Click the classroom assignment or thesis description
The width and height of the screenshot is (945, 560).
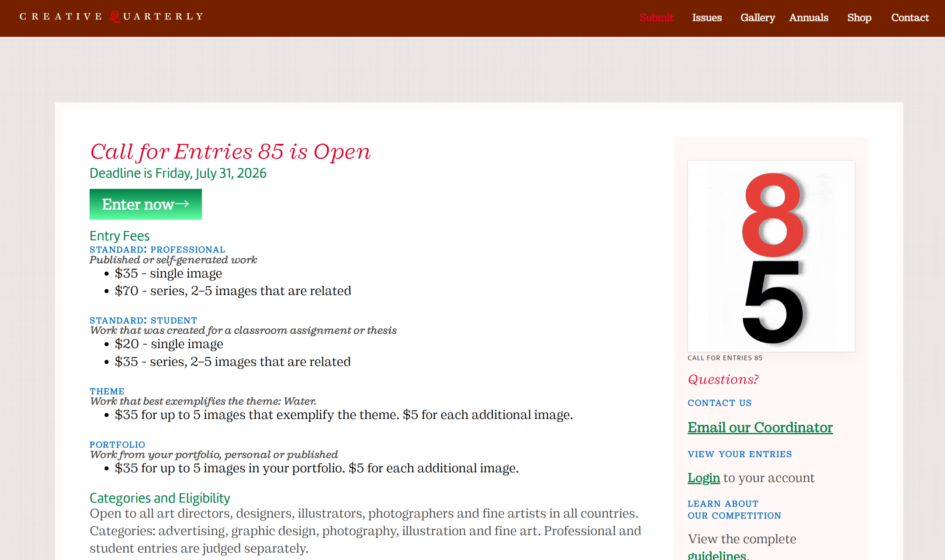point(243,330)
